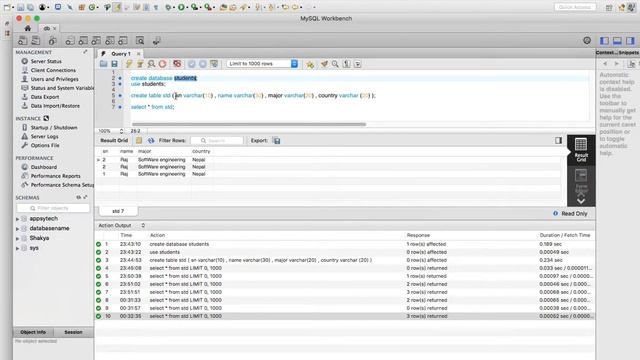Select the Query 1 tab
The image size is (640, 360).
click(120, 53)
